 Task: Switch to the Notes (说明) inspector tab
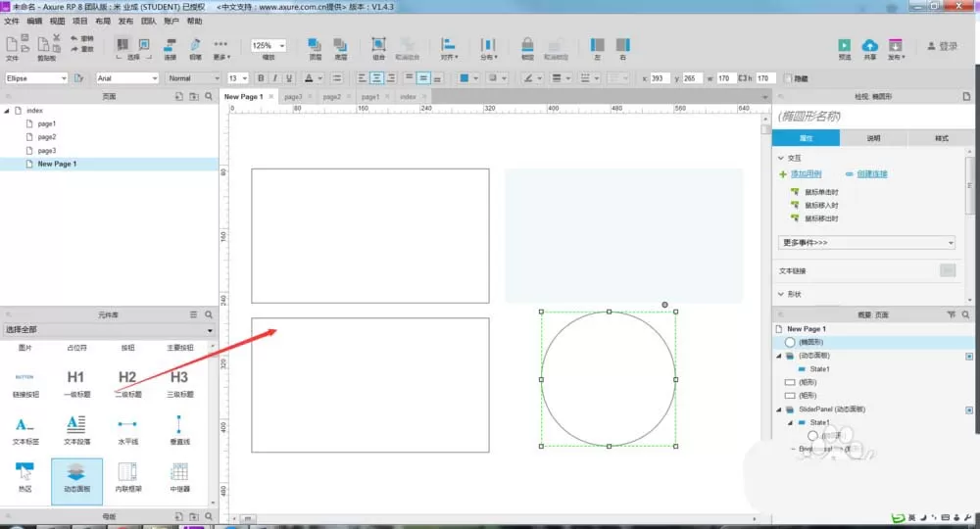click(x=873, y=138)
